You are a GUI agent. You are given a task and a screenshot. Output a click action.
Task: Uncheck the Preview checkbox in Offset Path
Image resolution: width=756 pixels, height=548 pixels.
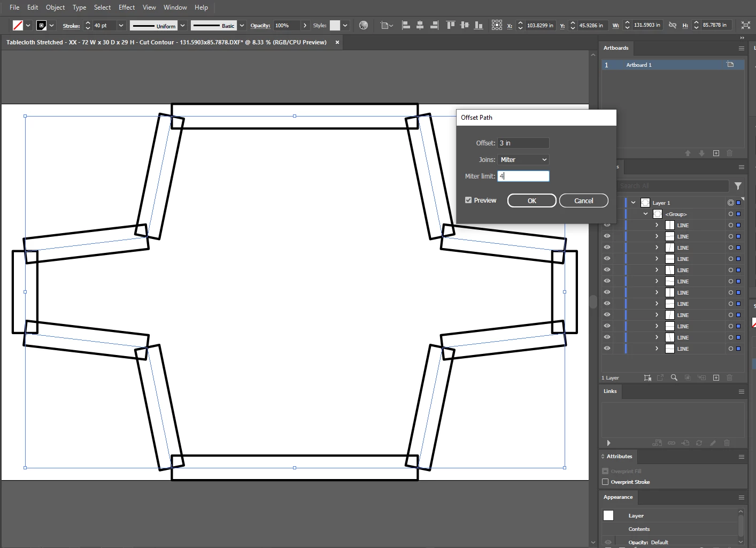[x=468, y=200]
